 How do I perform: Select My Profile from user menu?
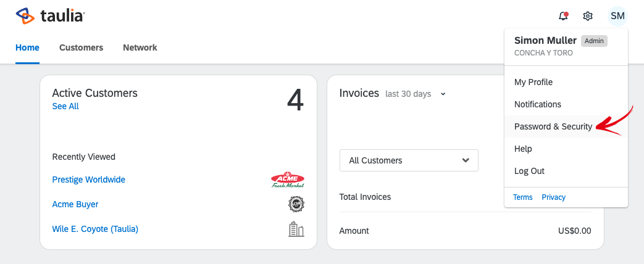533,82
